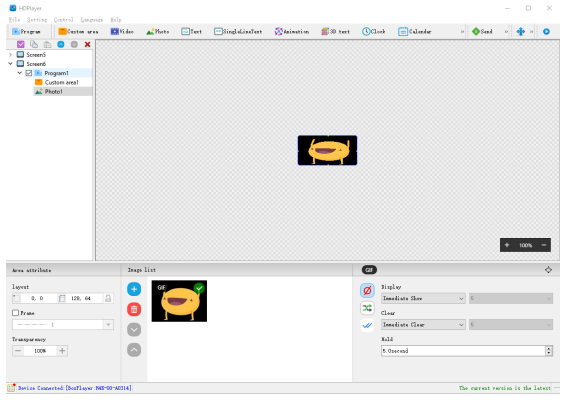Click the blue move arrows icon
This screenshot has width=566, height=400.
[521, 32]
